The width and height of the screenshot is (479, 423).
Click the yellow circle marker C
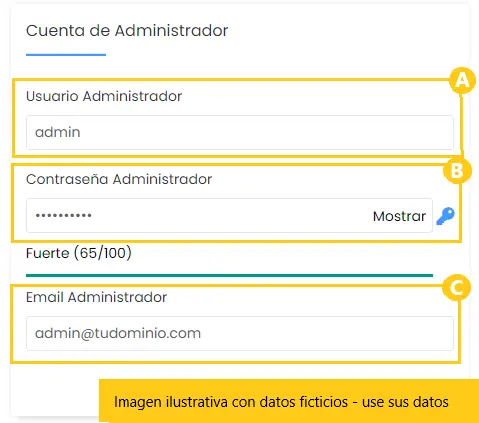pyautogui.click(x=457, y=287)
